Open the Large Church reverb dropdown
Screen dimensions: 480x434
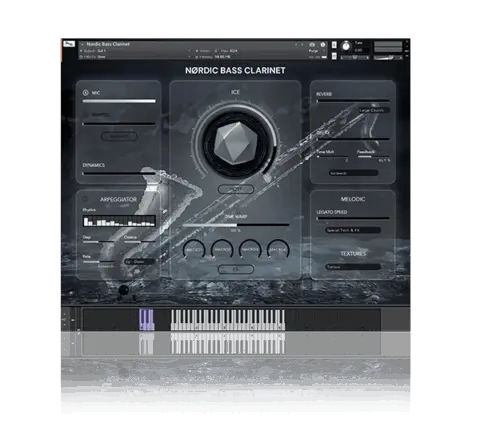coord(374,110)
